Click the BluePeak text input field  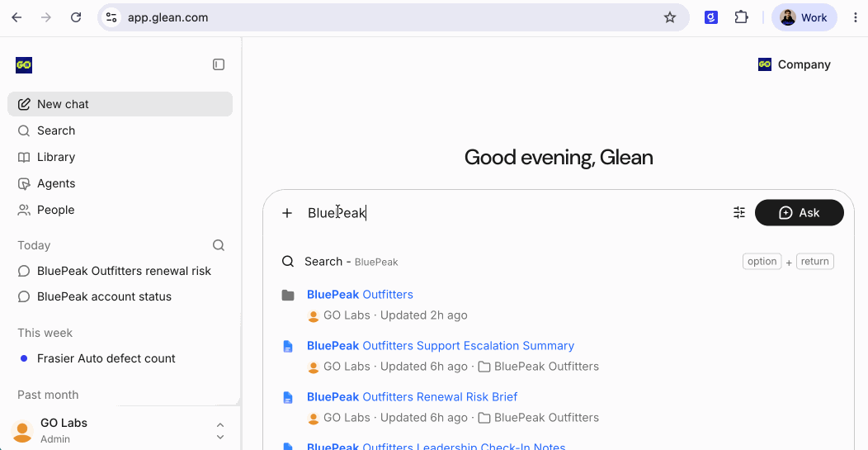coord(515,213)
